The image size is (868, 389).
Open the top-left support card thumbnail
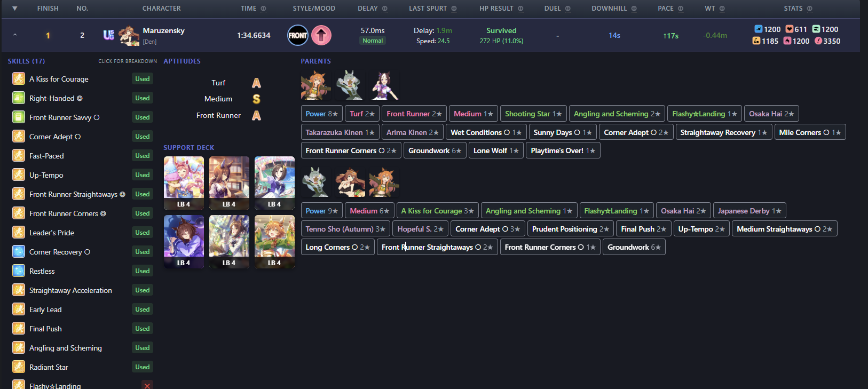coord(184,182)
